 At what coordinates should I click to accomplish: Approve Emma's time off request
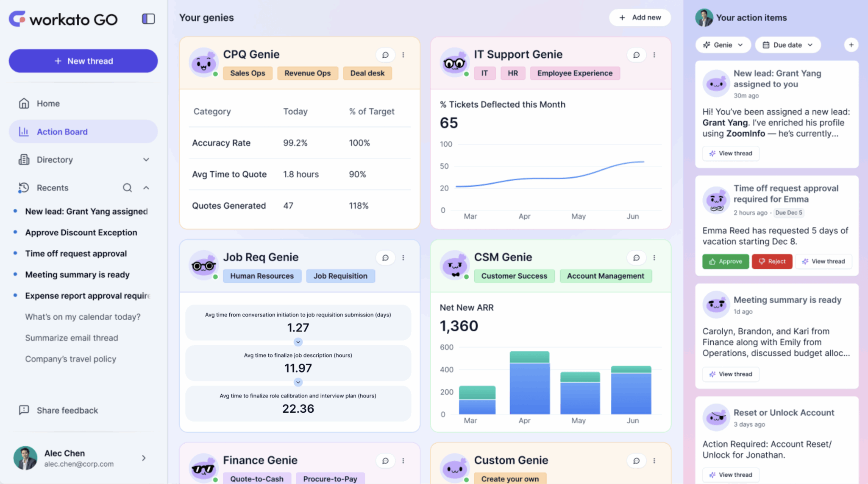point(726,261)
